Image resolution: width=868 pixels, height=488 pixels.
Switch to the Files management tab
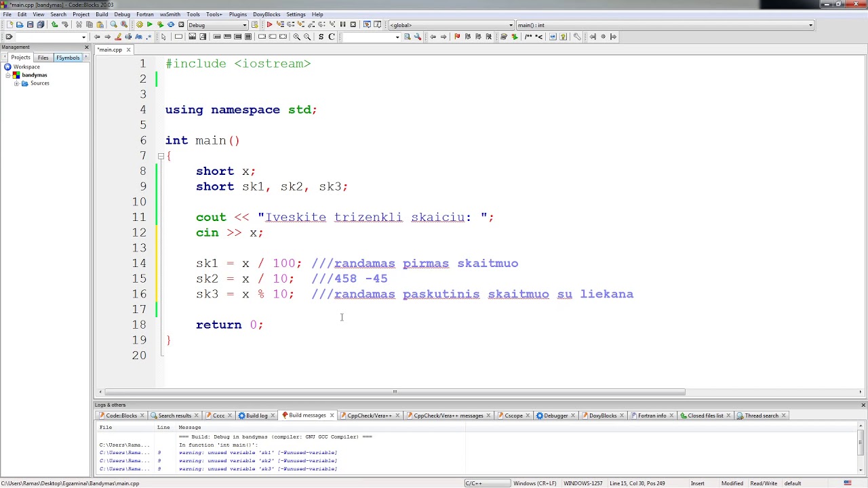click(43, 58)
